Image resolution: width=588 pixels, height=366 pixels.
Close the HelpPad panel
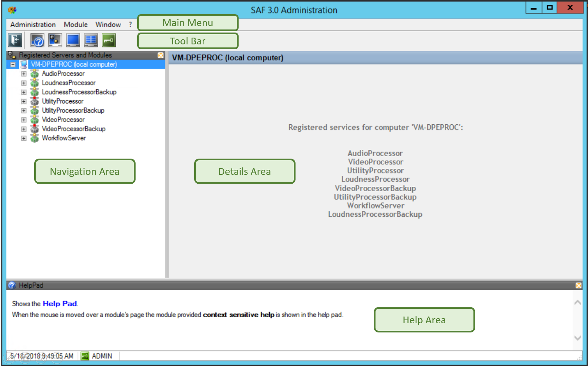point(579,286)
